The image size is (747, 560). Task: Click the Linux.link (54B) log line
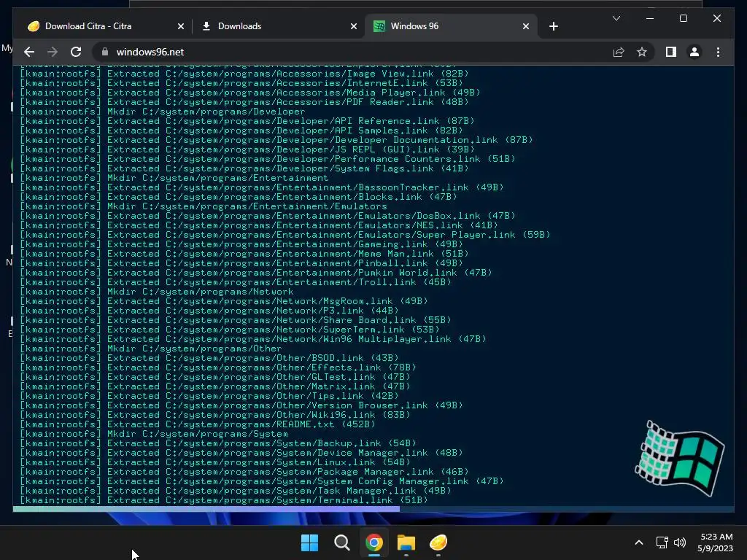(x=215, y=462)
